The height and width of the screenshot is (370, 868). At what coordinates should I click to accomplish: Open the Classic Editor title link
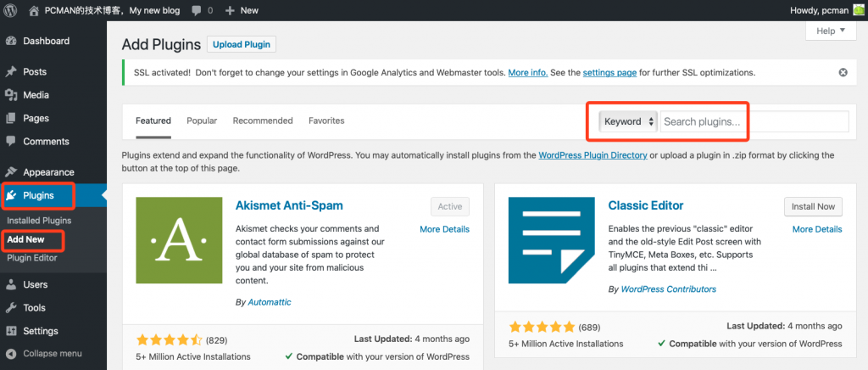[646, 205]
